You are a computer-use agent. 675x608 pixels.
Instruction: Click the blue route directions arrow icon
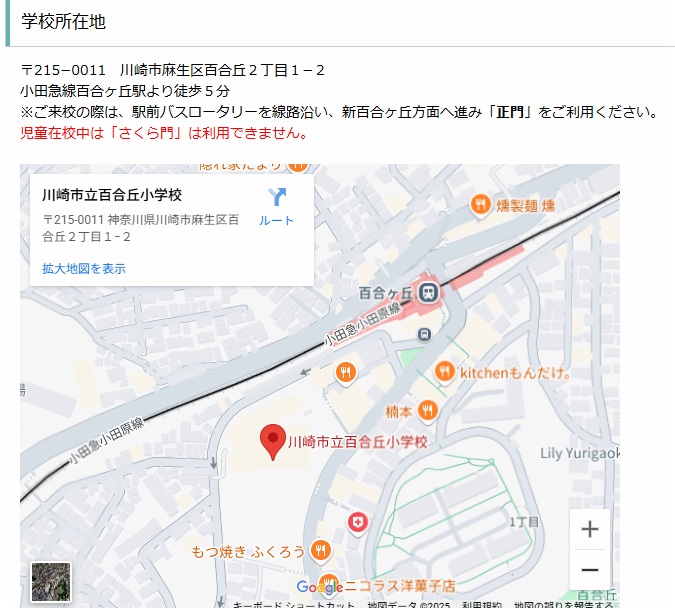click(x=277, y=197)
